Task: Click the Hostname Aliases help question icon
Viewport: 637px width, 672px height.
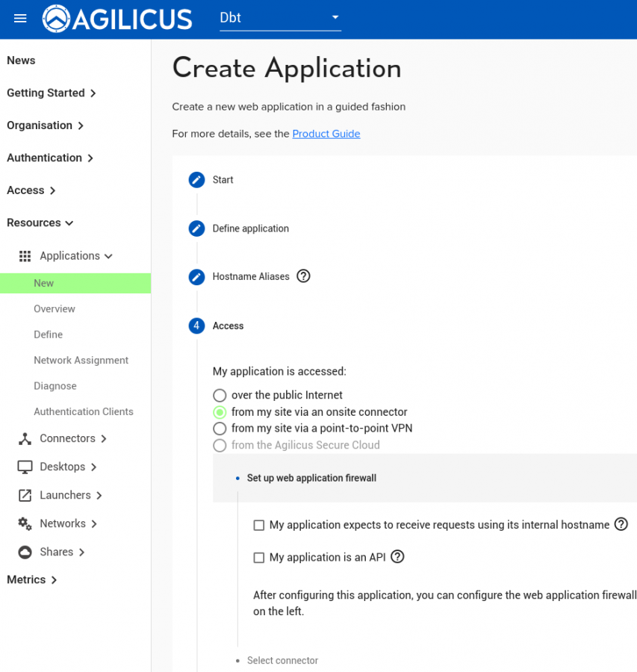Action: [x=303, y=276]
